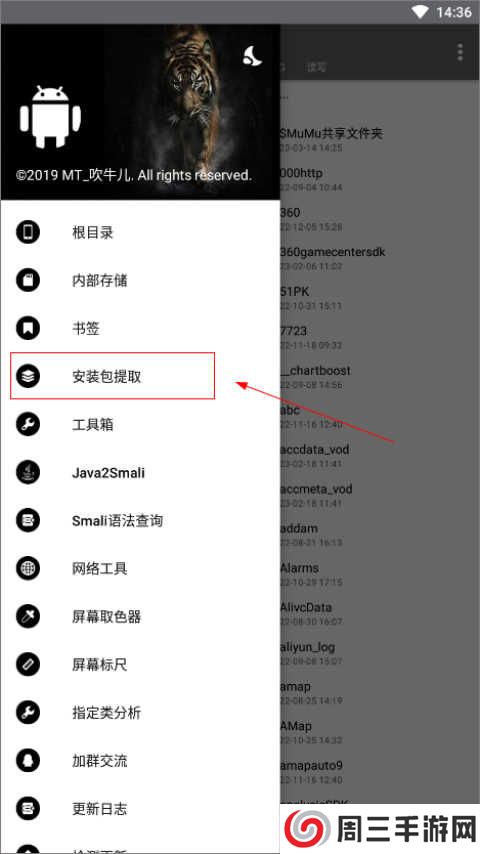Open the _chartboost folder

tap(380, 376)
